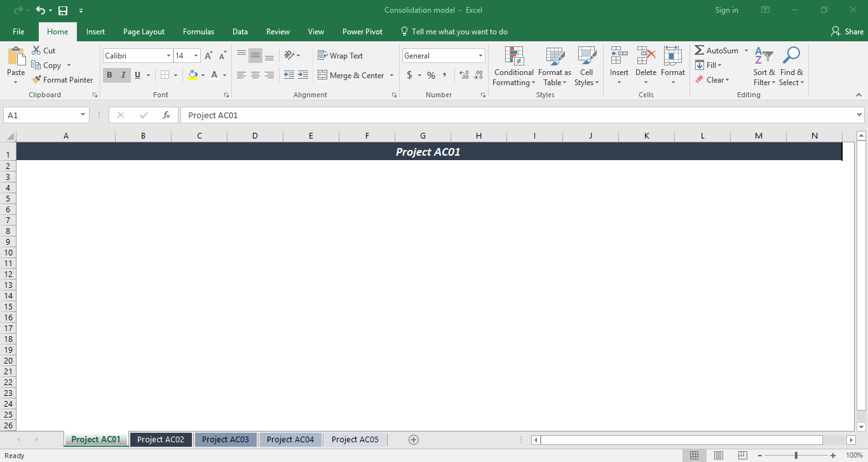Toggle Bold formatting
This screenshot has height=462, width=868.
(109, 75)
